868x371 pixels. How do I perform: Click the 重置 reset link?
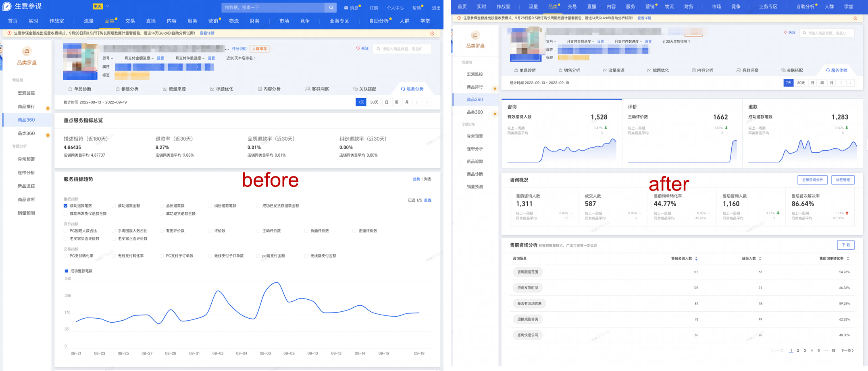(428, 200)
